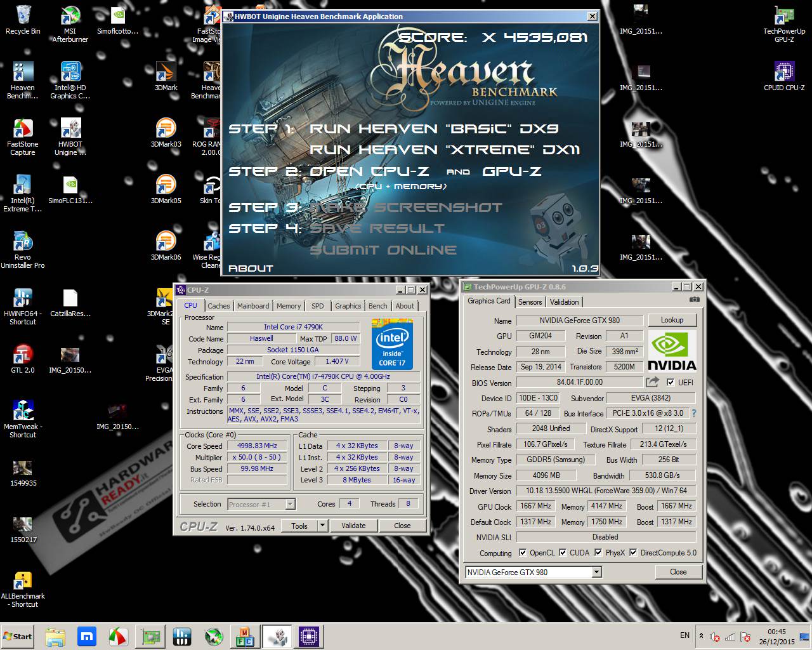Open the Recycle Bin desktop icon
This screenshot has height=650, width=812.
click(x=23, y=20)
